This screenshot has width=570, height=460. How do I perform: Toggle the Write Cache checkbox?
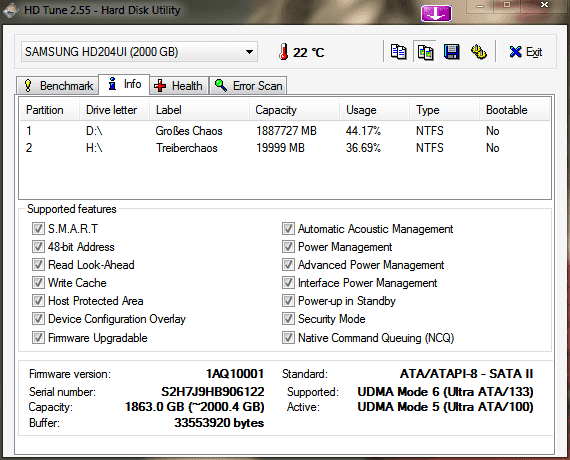click(x=38, y=283)
